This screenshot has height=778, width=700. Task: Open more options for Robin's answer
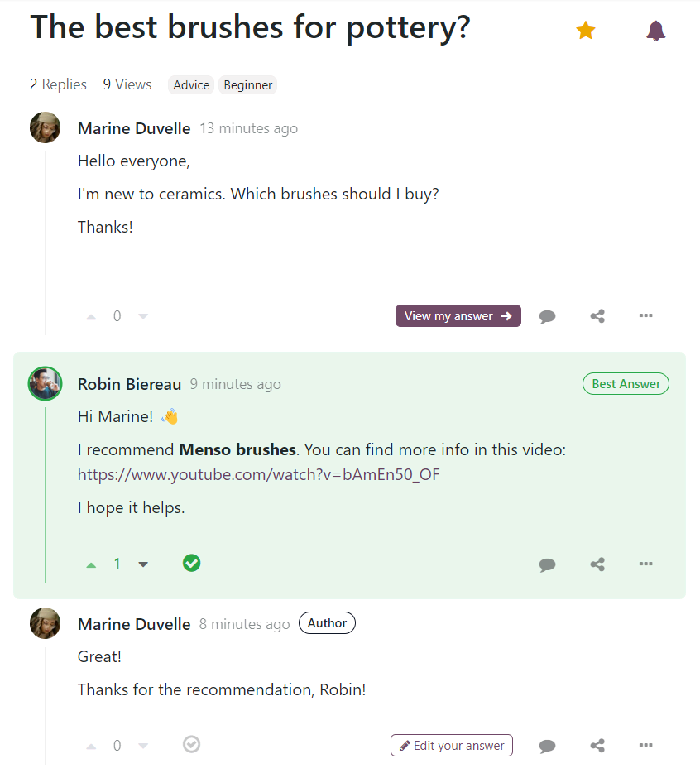646,564
